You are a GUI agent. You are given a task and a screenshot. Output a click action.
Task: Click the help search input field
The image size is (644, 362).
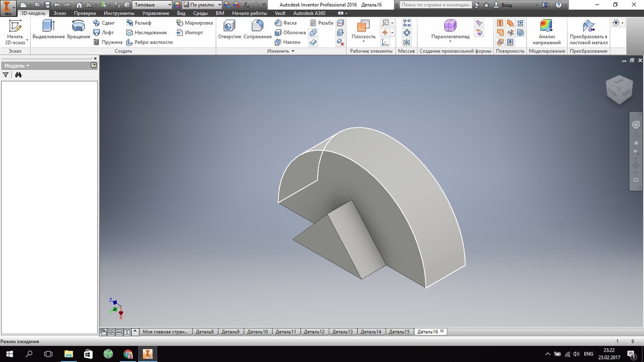point(436,5)
